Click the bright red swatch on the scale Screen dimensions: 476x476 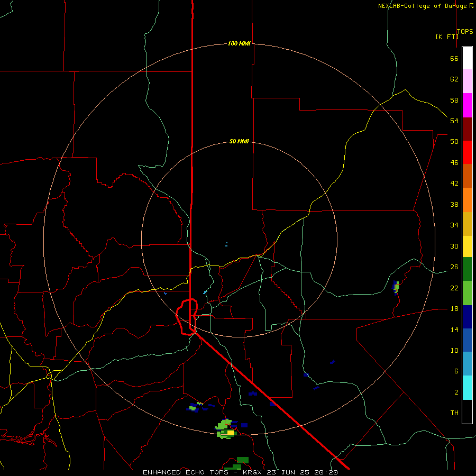tap(467, 152)
